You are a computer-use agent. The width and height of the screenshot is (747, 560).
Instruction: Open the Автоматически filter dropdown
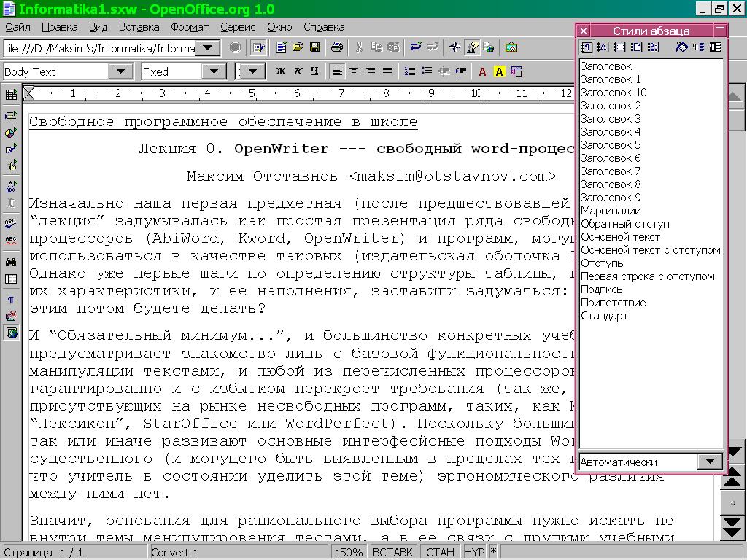[709, 462]
